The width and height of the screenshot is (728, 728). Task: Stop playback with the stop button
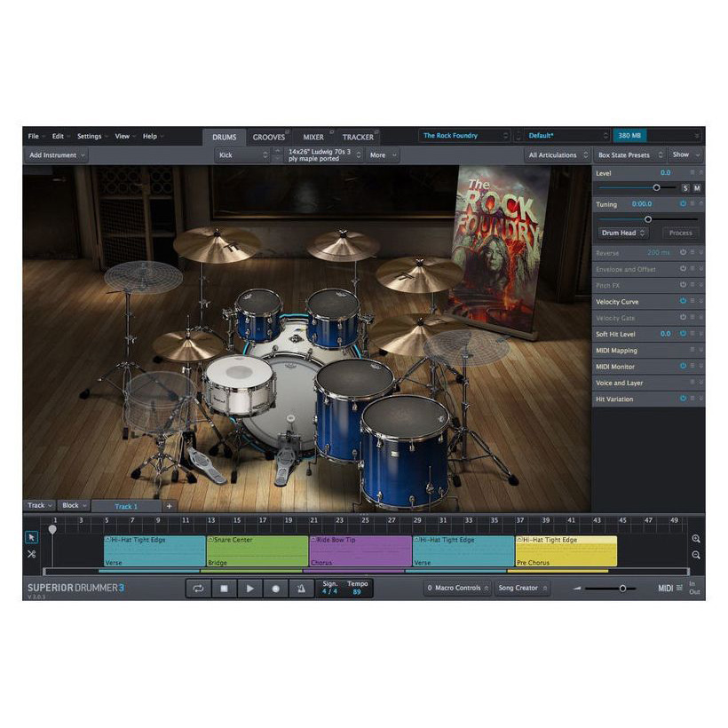tap(224, 589)
